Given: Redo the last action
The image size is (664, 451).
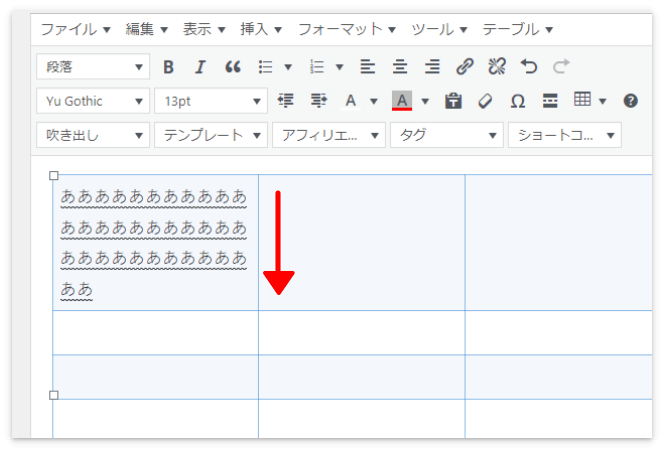Looking at the screenshot, I should click(x=561, y=67).
